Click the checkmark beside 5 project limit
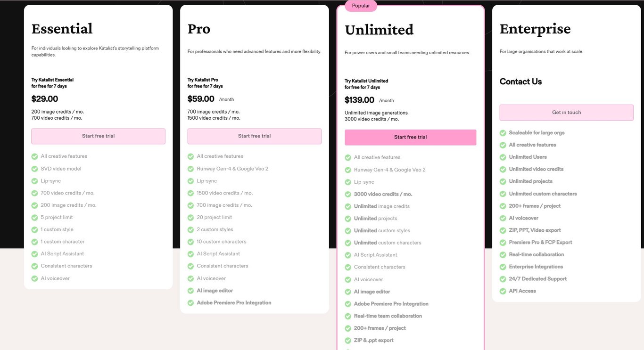The height and width of the screenshot is (350, 644). [x=34, y=217]
